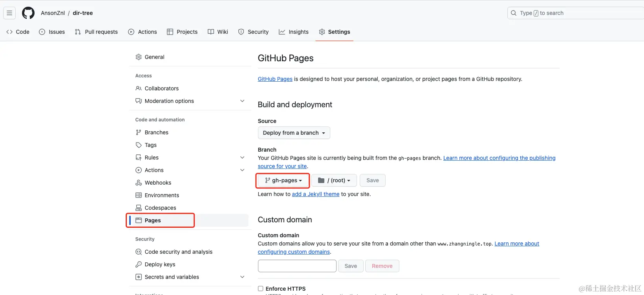Open Codespaces settings
644x295 pixels.
190,208
